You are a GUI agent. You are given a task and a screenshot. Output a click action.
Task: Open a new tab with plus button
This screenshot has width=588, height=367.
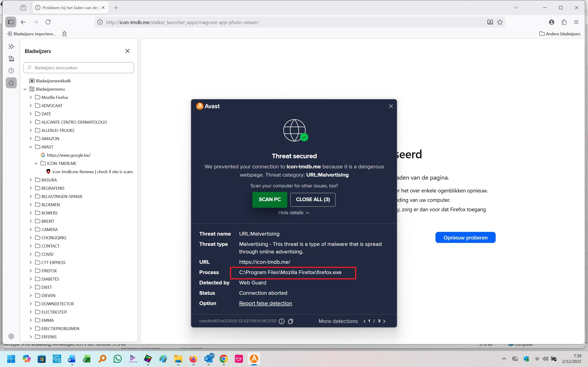pos(116,8)
